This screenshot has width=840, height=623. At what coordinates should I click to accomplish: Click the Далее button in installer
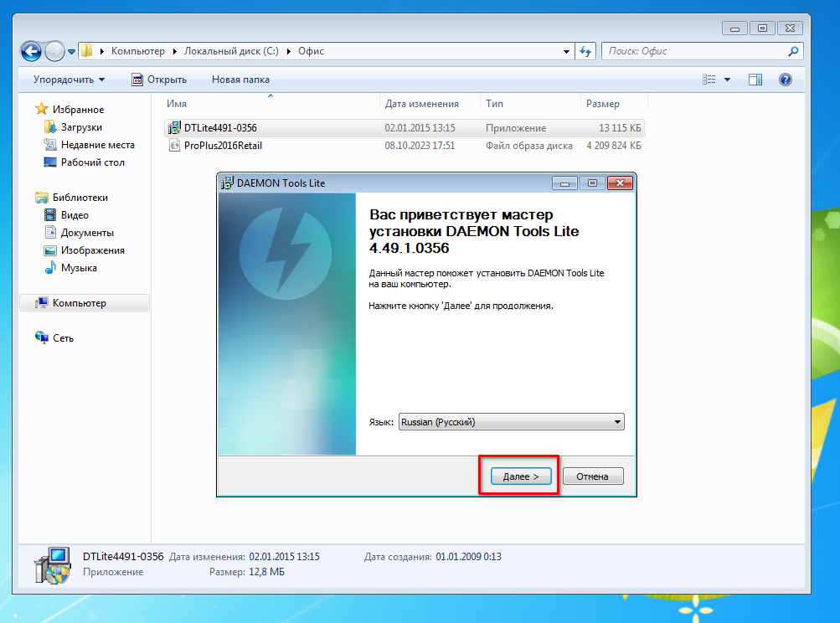519,476
